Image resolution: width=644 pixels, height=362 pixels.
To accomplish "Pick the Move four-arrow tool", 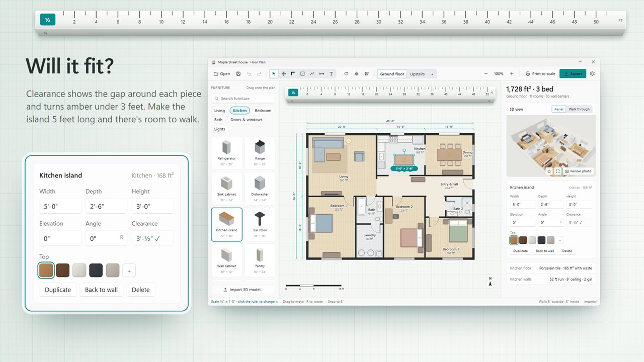I will pyautogui.click(x=284, y=74).
